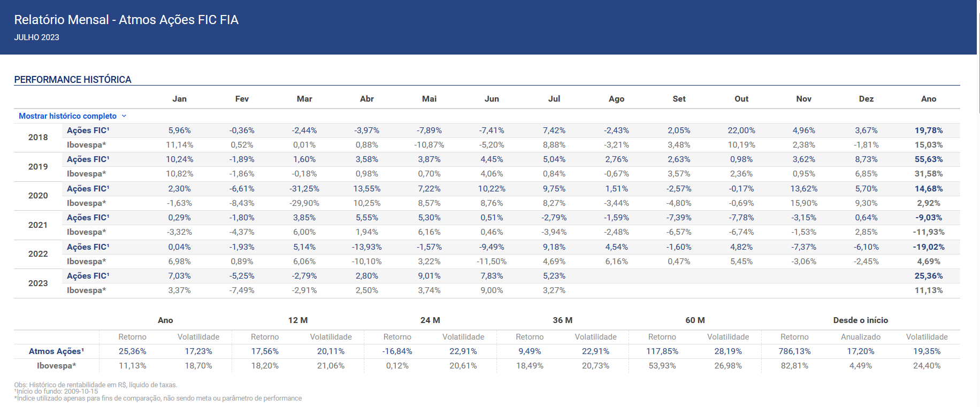Click the "12 M" period header
Screen dimensions: 980x407
click(297, 320)
